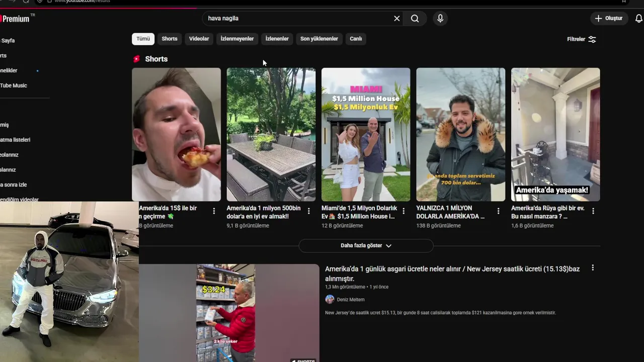
Task: Open the 'Sayfa' home sidebar item
Action: coord(8,41)
